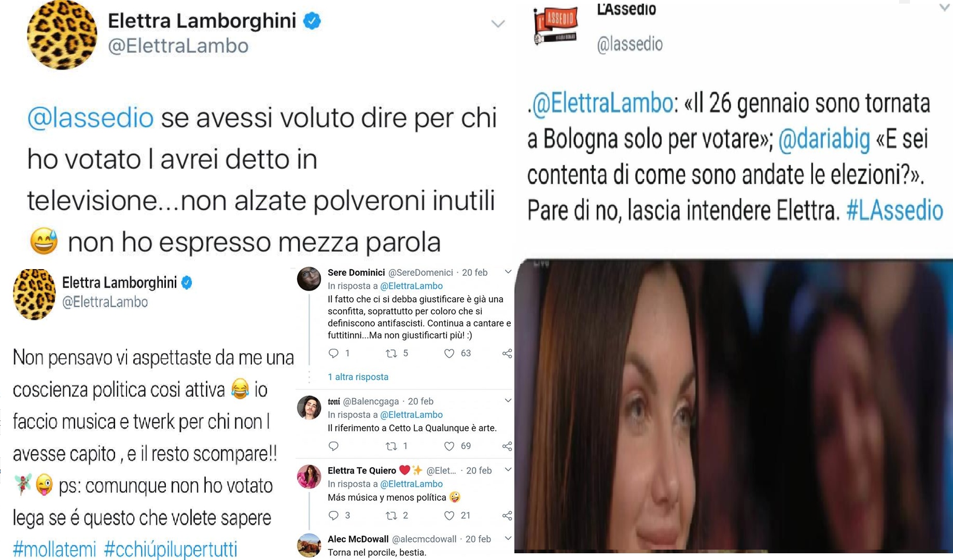
Task: Open the @dariabig mention
Action: point(824,139)
